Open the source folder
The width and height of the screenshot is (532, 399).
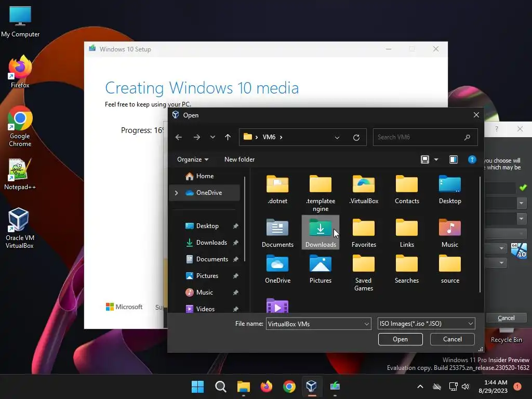[x=450, y=269]
